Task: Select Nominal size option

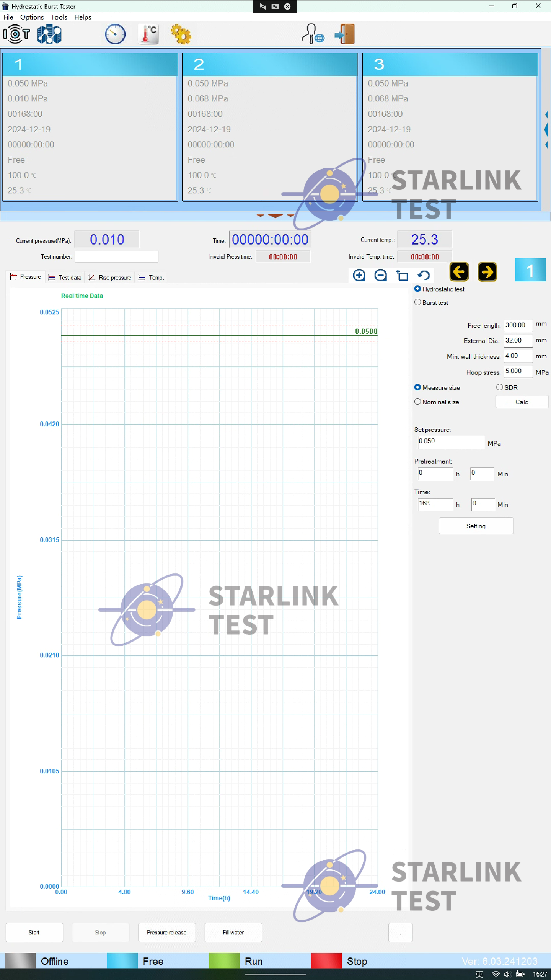Action: click(417, 402)
